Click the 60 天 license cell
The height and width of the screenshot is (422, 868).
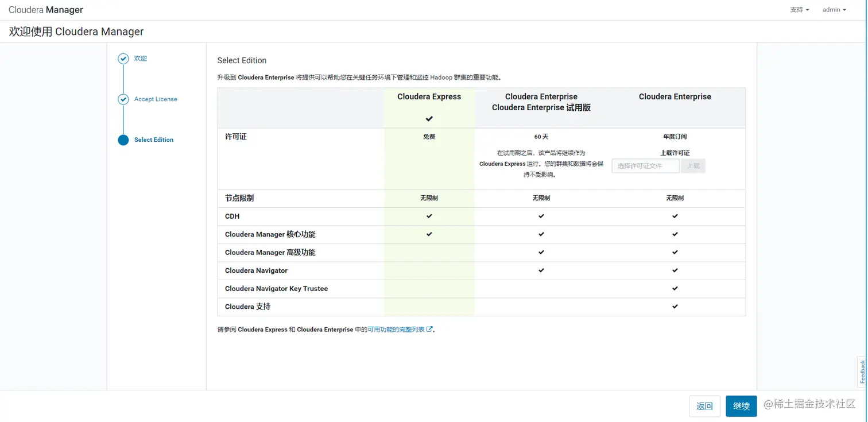pyautogui.click(x=541, y=137)
